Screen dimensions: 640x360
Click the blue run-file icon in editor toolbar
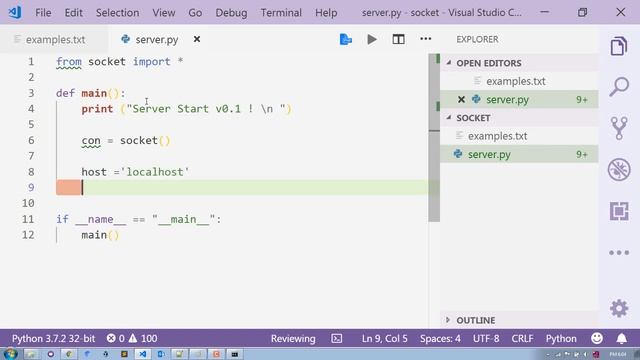point(346,39)
